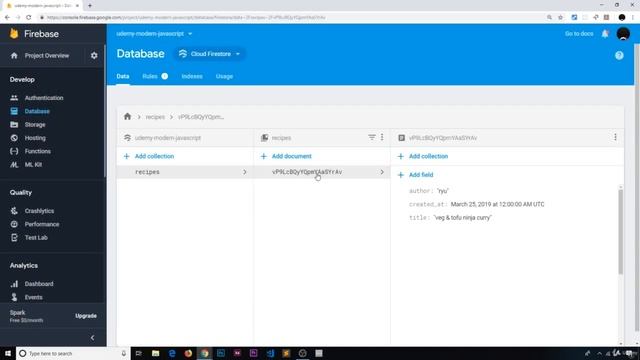Click recipes breadcrumb link

pyautogui.click(x=155, y=117)
